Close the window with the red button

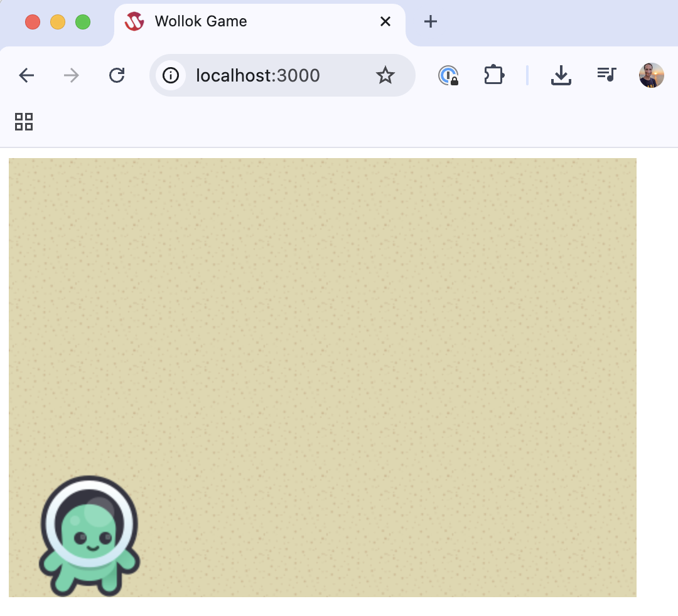(x=33, y=22)
